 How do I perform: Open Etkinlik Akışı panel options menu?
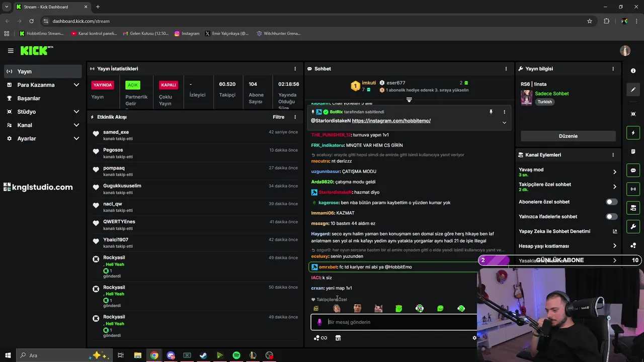295,117
